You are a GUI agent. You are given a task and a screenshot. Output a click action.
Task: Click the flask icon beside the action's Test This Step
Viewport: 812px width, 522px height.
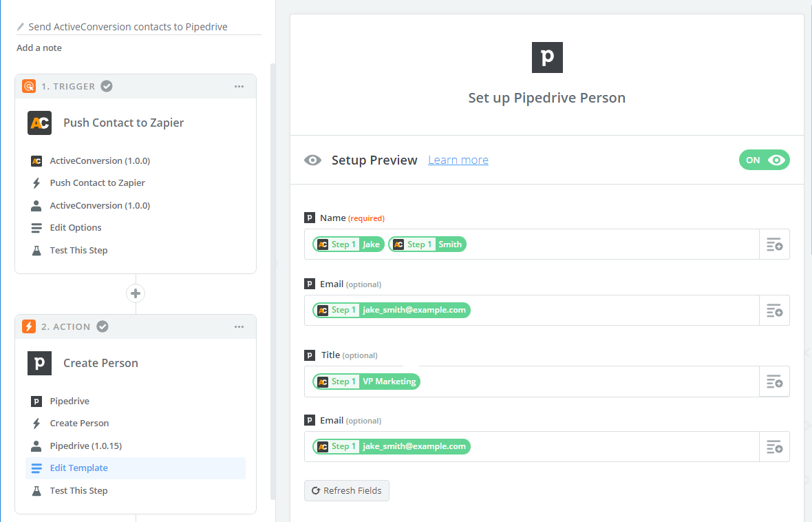(36, 491)
